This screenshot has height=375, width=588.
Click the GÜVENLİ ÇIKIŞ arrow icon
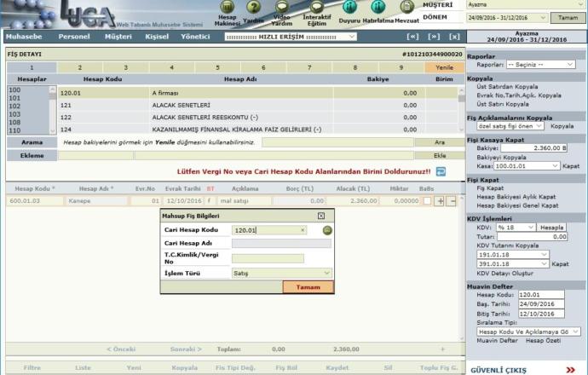coord(570,370)
